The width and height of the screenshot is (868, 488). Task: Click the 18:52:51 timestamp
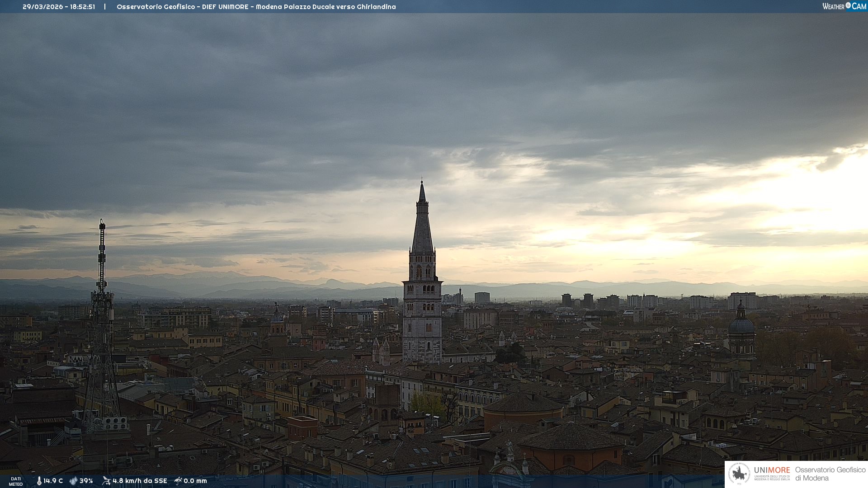(x=82, y=7)
